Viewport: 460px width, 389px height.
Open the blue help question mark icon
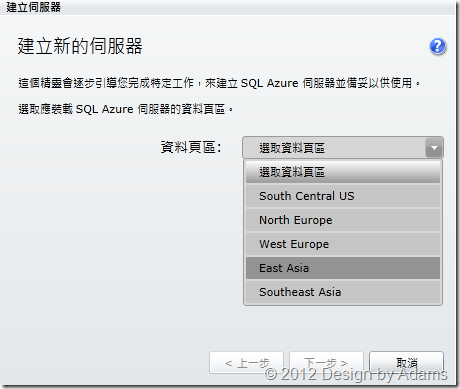coord(438,46)
